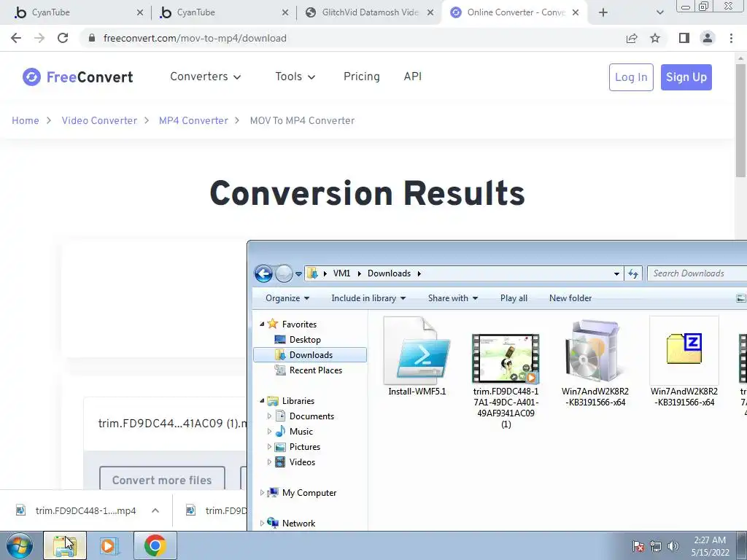Screen dimensions: 747x560
Task: Click the volume speaker tray icon
Action: [673, 546]
